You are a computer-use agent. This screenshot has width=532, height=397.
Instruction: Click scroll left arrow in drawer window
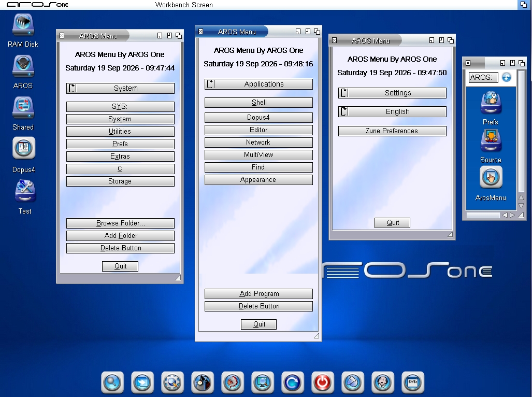[x=505, y=215]
